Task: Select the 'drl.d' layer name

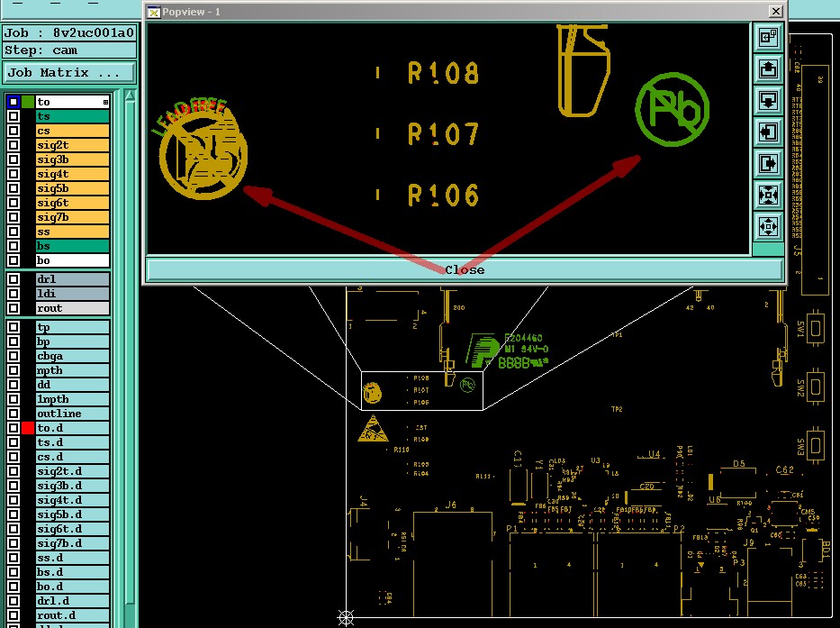Action: pyautogui.click(x=72, y=601)
